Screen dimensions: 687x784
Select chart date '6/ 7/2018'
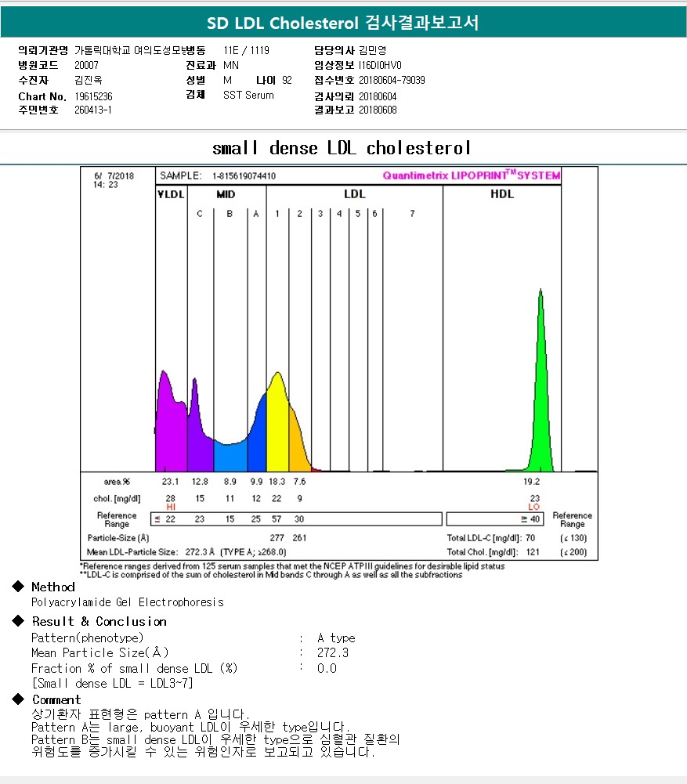pos(114,176)
